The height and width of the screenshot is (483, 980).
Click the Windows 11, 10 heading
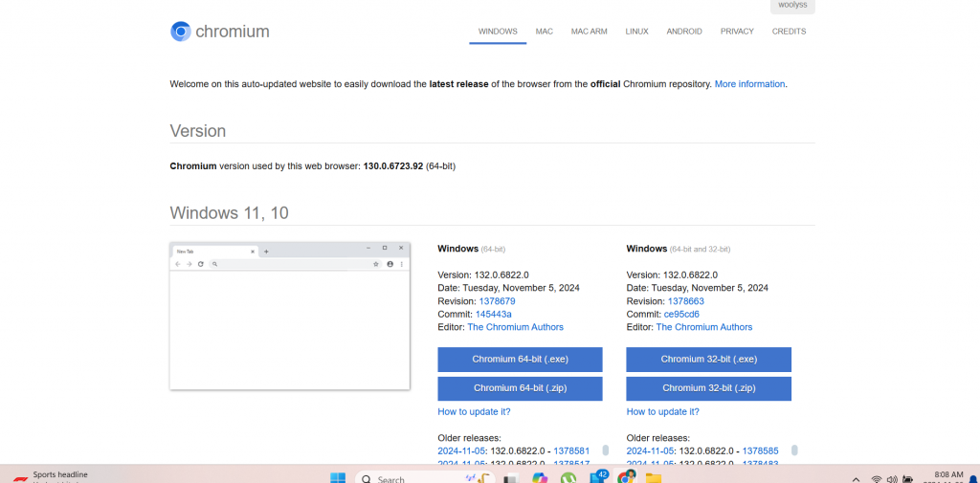pyautogui.click(x=229, y=213)
